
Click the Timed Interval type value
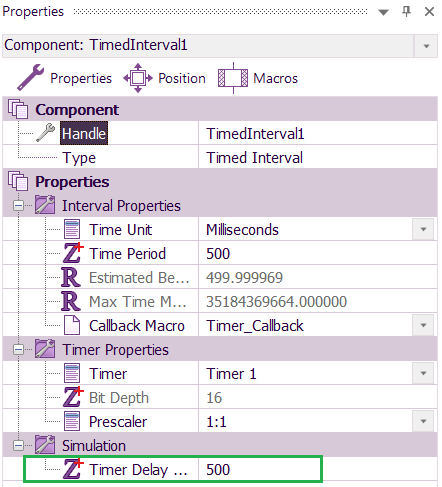254,157
